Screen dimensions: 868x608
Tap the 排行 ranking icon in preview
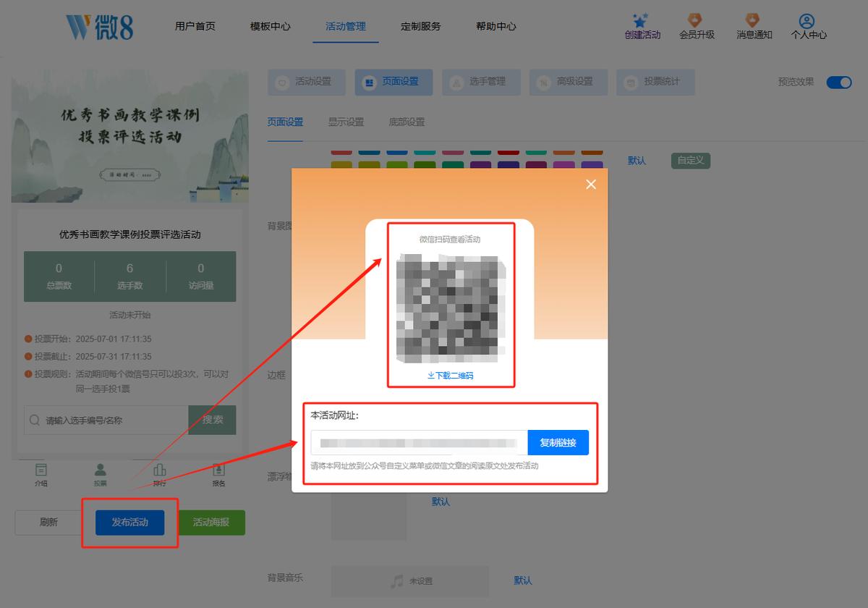coord(160,470)
